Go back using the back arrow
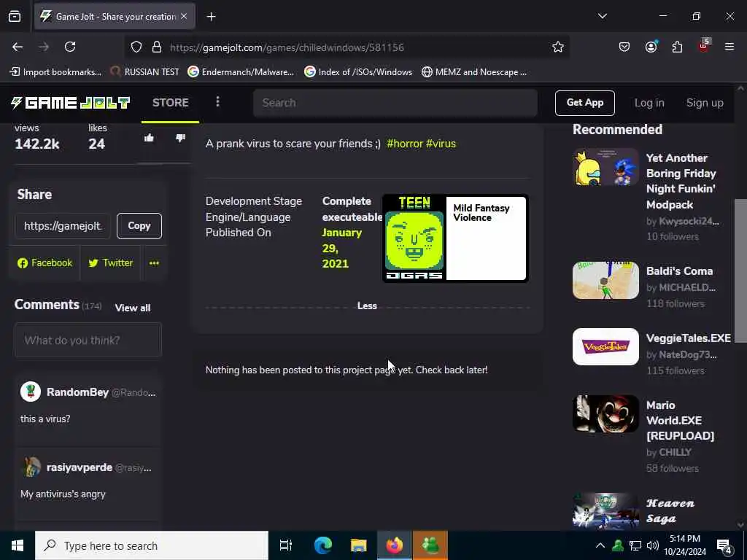The height and width of the screenshot is (560, 747). click(x=18, y=47)
